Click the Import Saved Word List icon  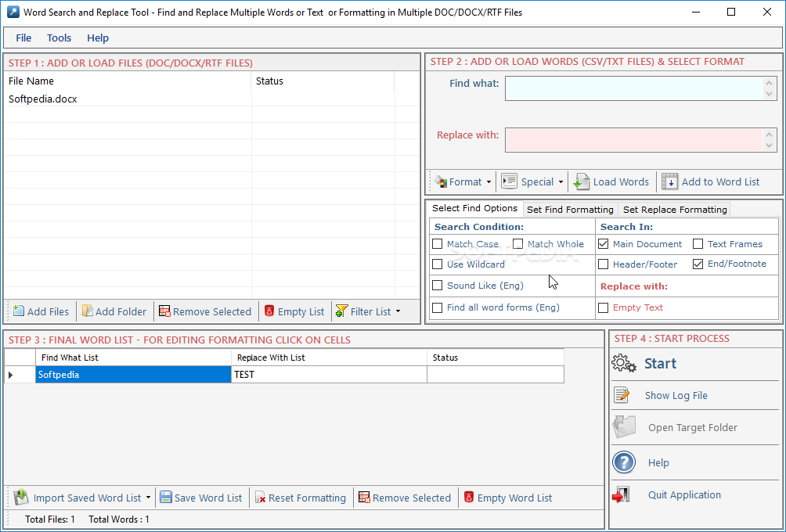21,498
